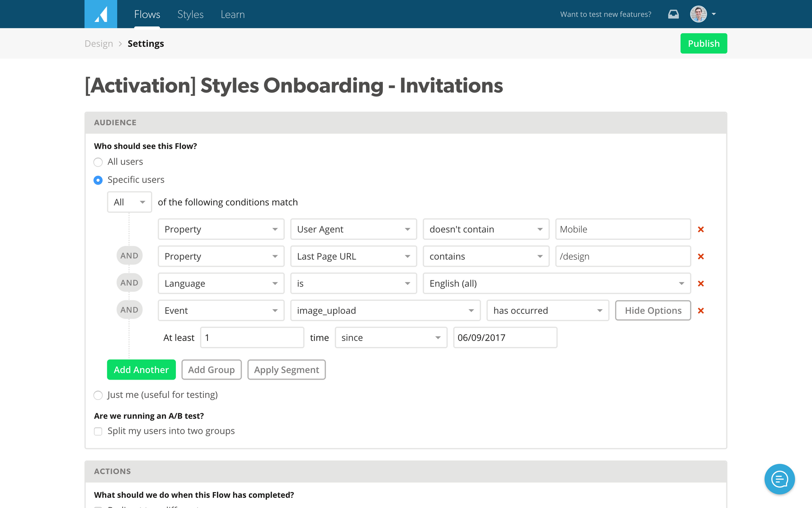
Task: Click the Hide Options button
Action: 653,310
